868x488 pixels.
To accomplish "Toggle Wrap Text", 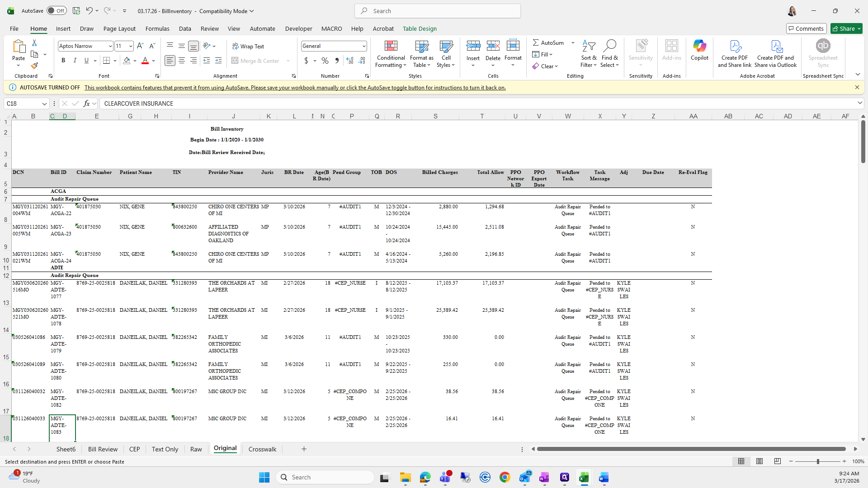I will [248, 46].
